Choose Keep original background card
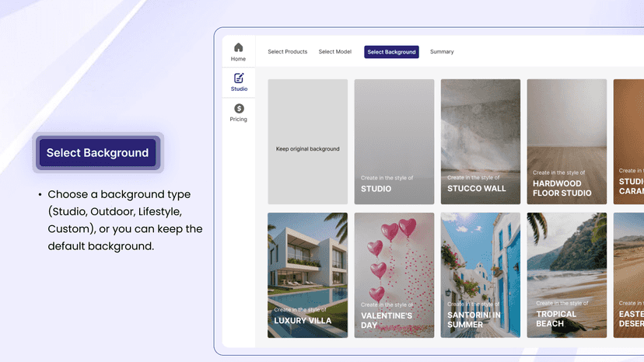The width and height of the screenshot is (644, 362). click(x=308, y=141)
